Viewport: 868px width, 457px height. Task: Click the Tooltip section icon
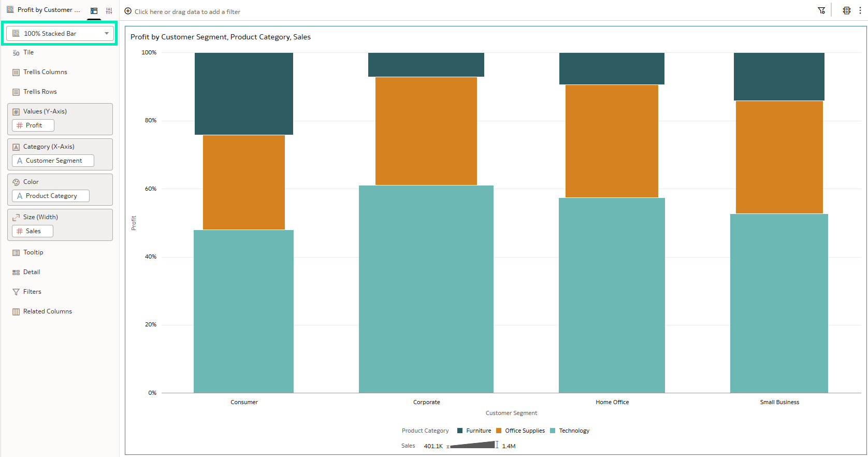pos(16,253)
